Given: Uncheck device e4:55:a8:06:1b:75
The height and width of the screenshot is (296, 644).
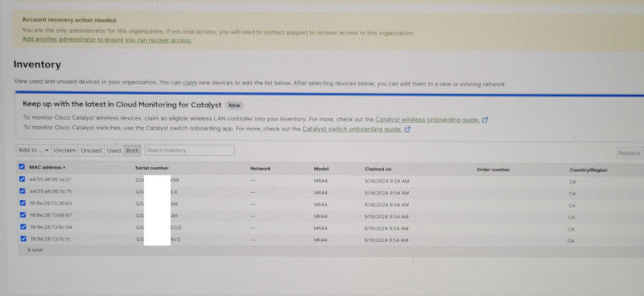Looking at the screenshot, I should pyautogui.click(x=23, y=191).
